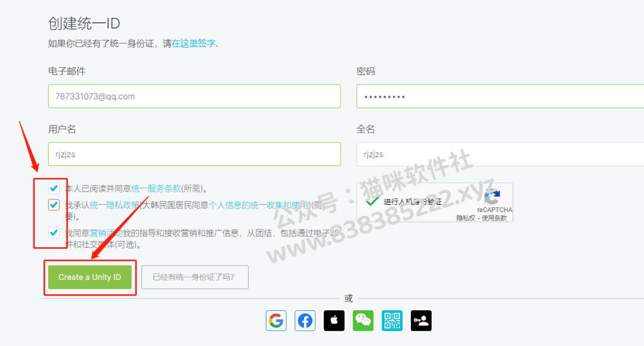Image resolution: width=644 pixels, height=346 pixels.
Task: Sign up with the WeChat icon
Action: point(363,320)
